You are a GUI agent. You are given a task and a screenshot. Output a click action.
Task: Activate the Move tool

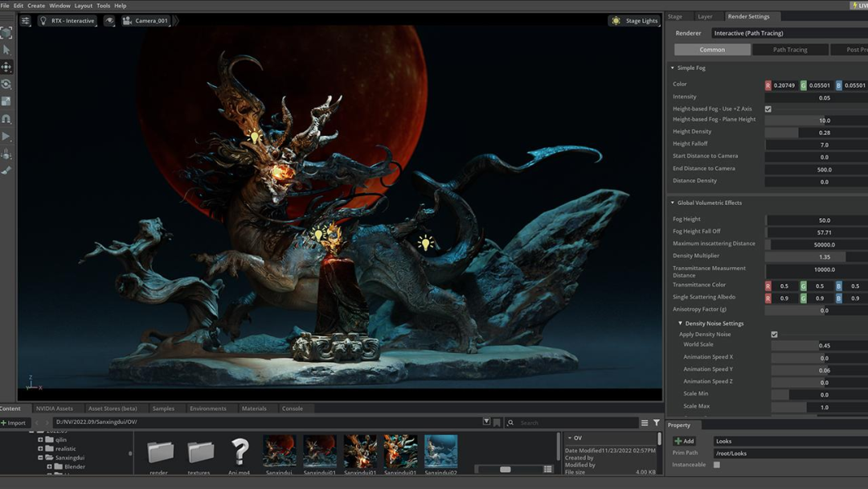click(x=6, y=67)
